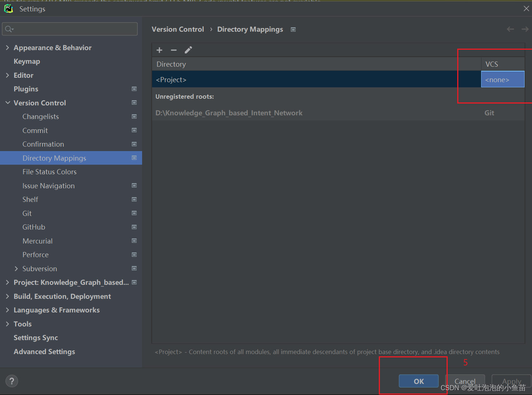Viewport: 532px width, 395px height.
Task: Click project-level icon next to Confirmation
Action: (134, 144)
